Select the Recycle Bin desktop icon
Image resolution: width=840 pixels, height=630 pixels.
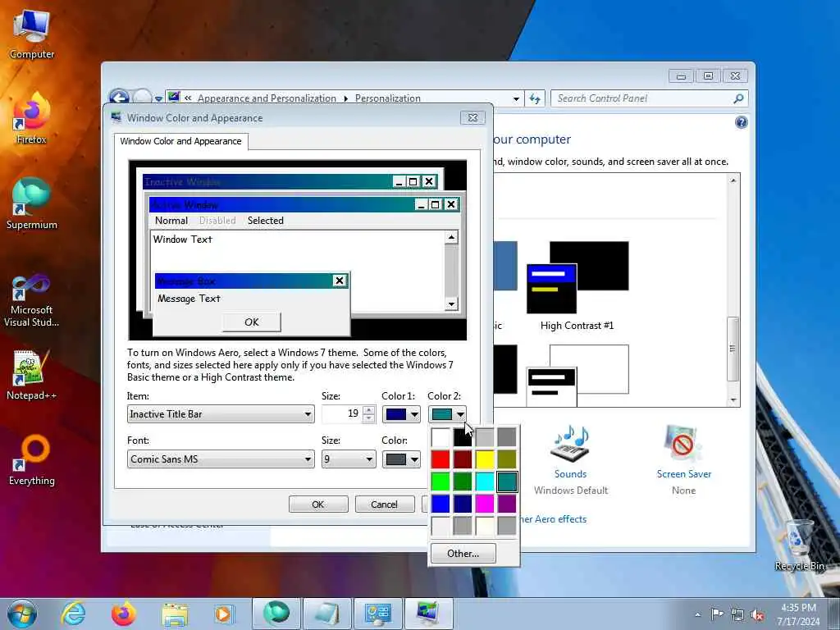pyautogui.click(x=799, y=546)
